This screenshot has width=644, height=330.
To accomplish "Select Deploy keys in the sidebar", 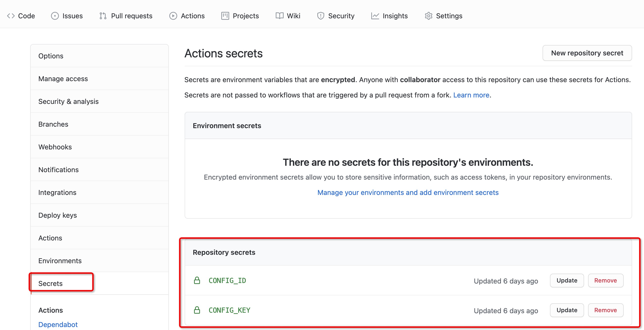I will [x=57, y=215].
